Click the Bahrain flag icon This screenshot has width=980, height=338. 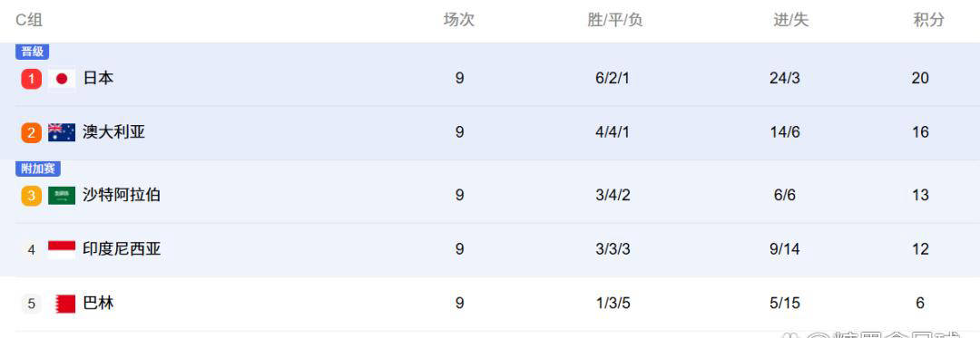(65, 304)
